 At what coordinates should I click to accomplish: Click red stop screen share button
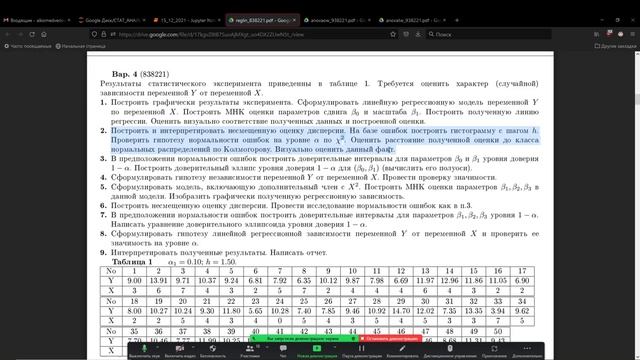tap(390, 339)
